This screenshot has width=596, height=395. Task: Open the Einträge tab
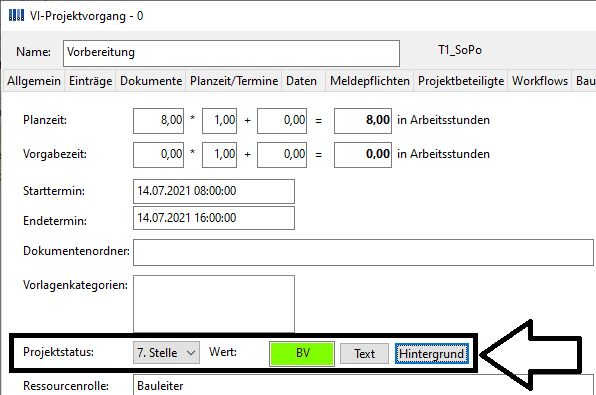pyautogui.click(x=90, y=81)
